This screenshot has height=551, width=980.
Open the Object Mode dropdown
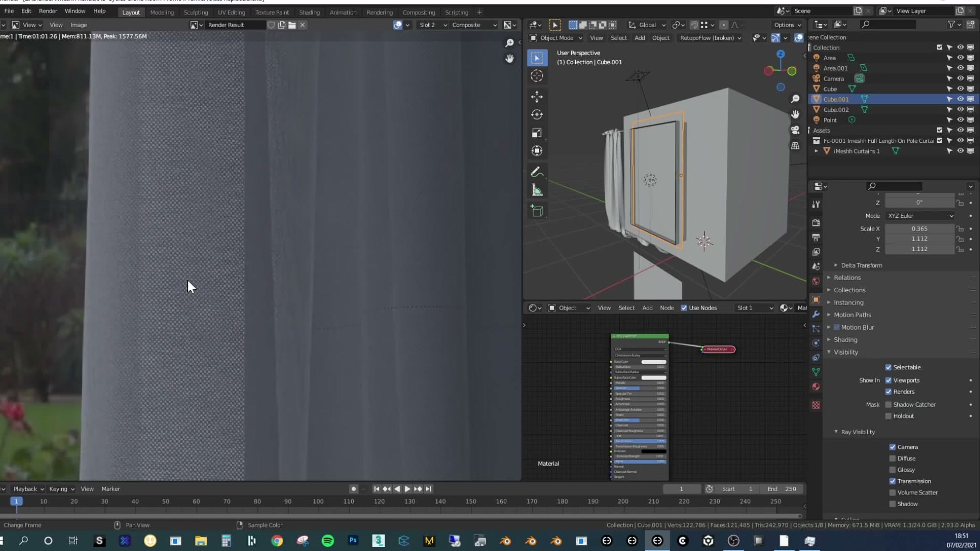click(x=556, y=38)
